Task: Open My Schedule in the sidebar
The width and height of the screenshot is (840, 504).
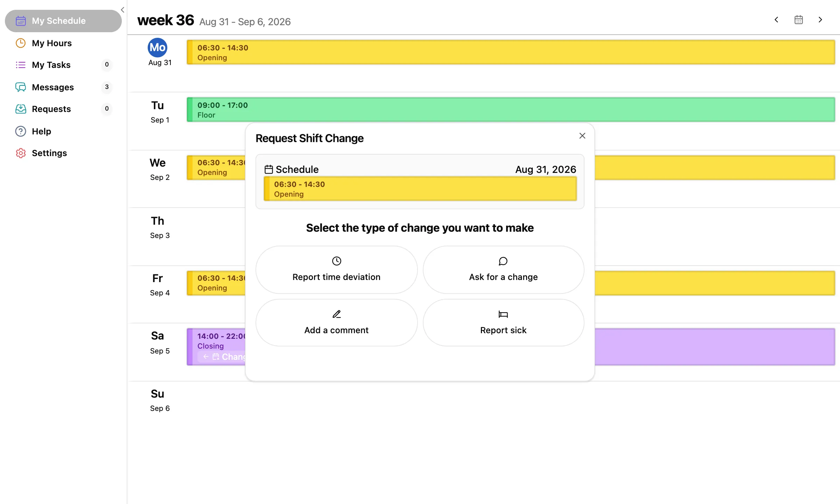Action: (63, 21)
